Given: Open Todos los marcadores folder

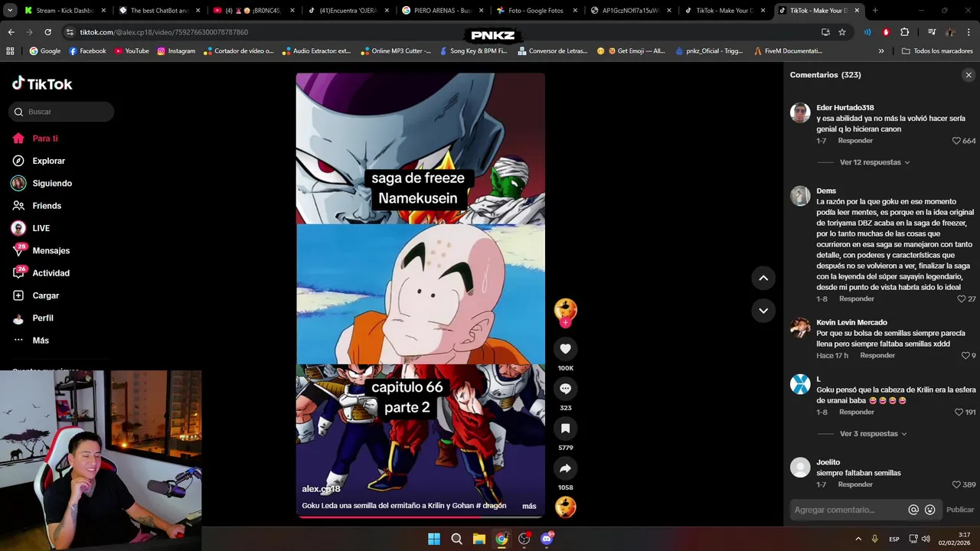Looking at the screenshot, I should click(x=936, y=51).
